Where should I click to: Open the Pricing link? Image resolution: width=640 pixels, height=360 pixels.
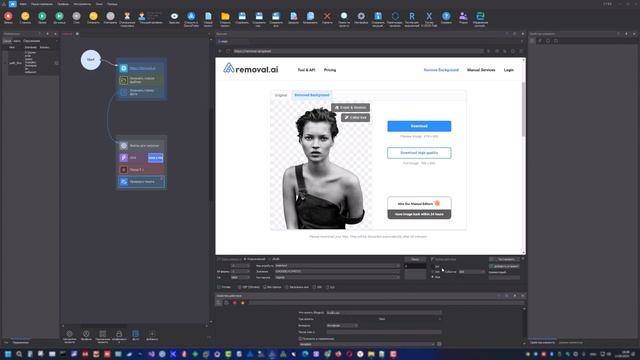click(330, 70)
